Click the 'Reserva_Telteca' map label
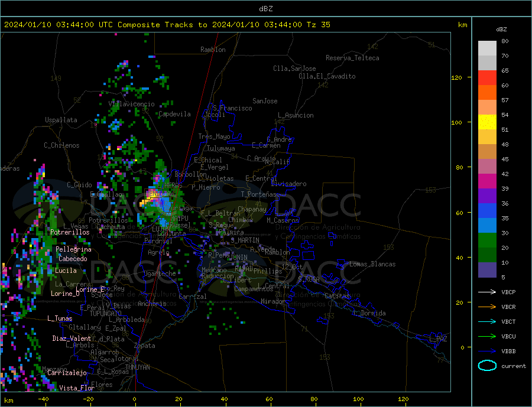The height and width of the screenshot is (407, 532). click(x=352, y=58)
